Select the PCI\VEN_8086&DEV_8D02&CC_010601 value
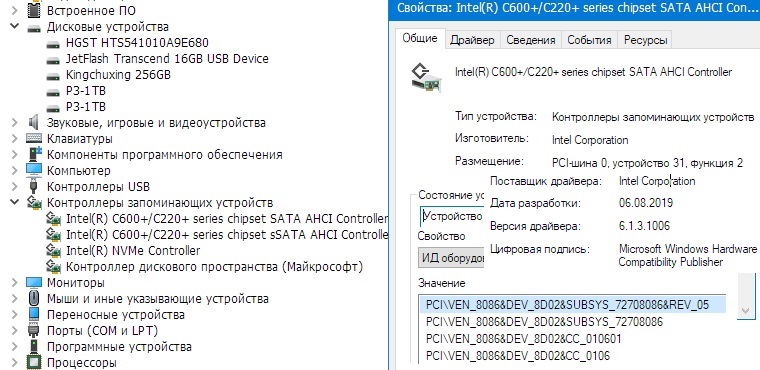The width and height of the screenshot is (760, 370). 523,338
